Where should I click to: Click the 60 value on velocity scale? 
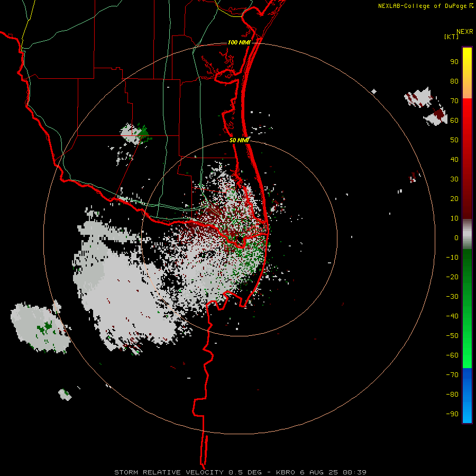454,120
